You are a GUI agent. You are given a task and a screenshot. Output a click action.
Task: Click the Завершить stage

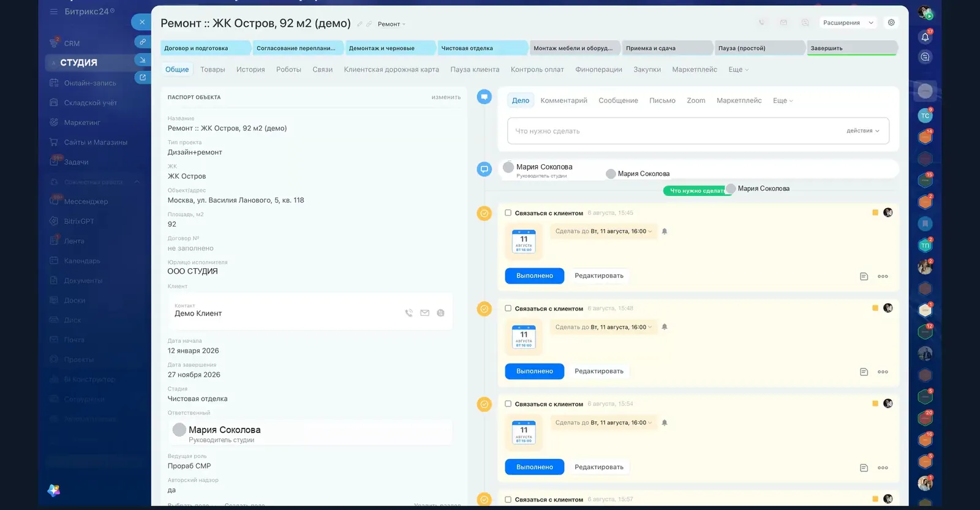pyautogui.click(x=852, y=48)
